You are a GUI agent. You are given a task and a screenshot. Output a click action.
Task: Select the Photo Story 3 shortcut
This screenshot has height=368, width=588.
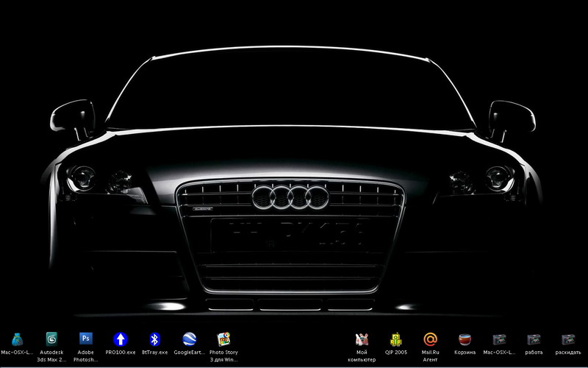click(x=224, y=339)
